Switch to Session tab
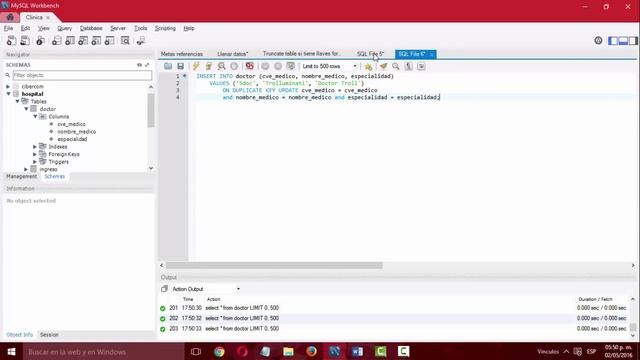640x360 pixels. point(49,335)
